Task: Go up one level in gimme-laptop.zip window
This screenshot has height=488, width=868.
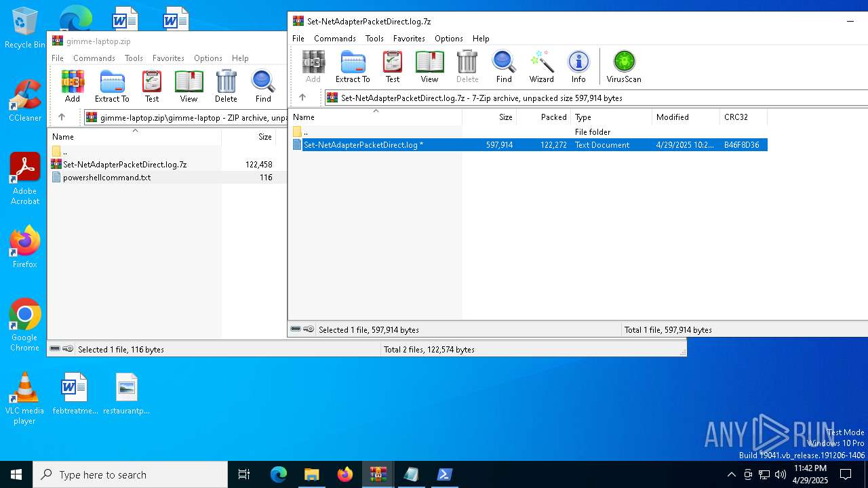Action: coord(62,117)
